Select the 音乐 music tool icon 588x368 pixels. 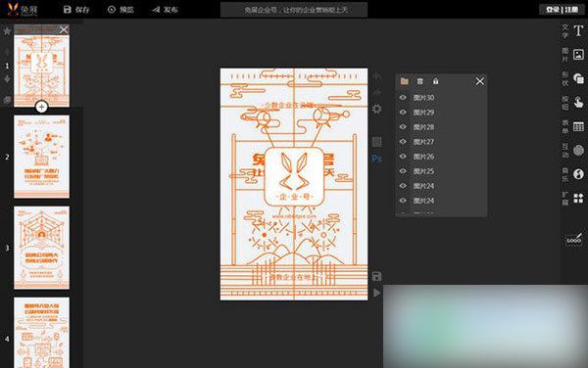[578, 174]
